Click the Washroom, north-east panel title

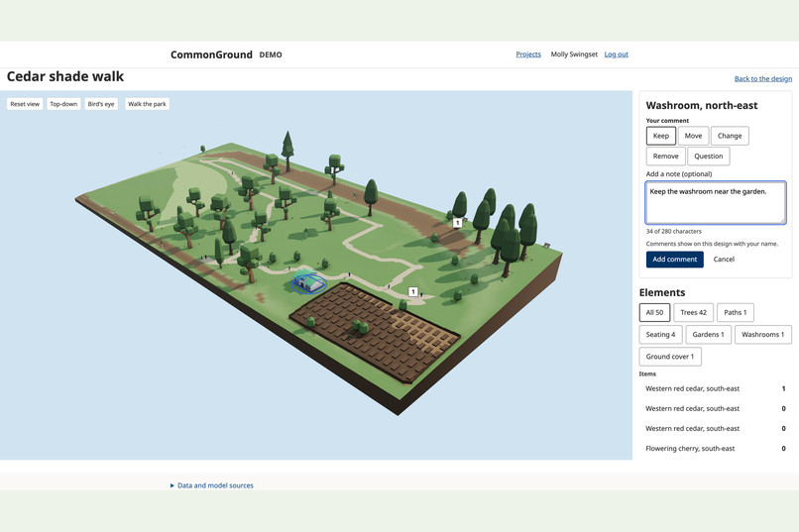pyautogui.click(x=702, y=105)
